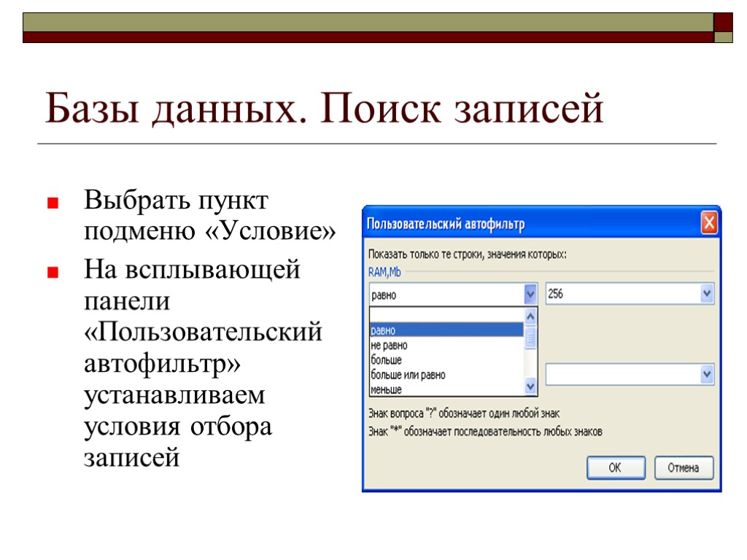This screenshot has height=560, width=747.
Task: Click the list scrollbar down arrow
Action: (530, 386)
